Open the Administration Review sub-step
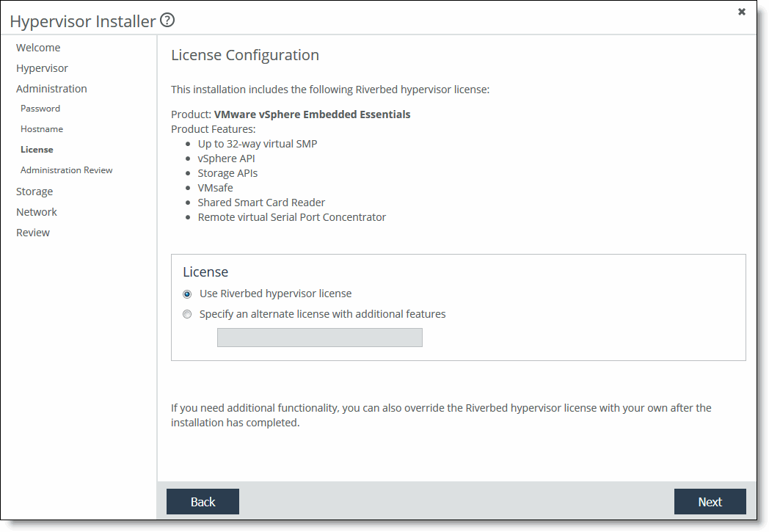The image size is (769, 532). click(x=67, y=170)
